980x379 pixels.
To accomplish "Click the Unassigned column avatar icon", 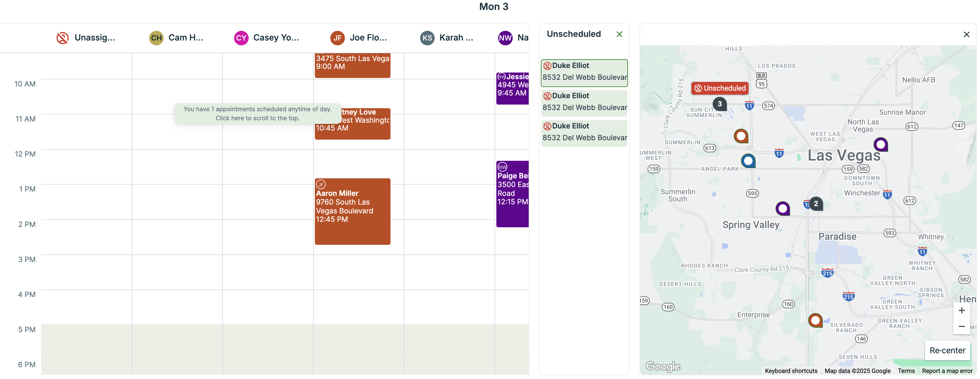I will 62,38.
